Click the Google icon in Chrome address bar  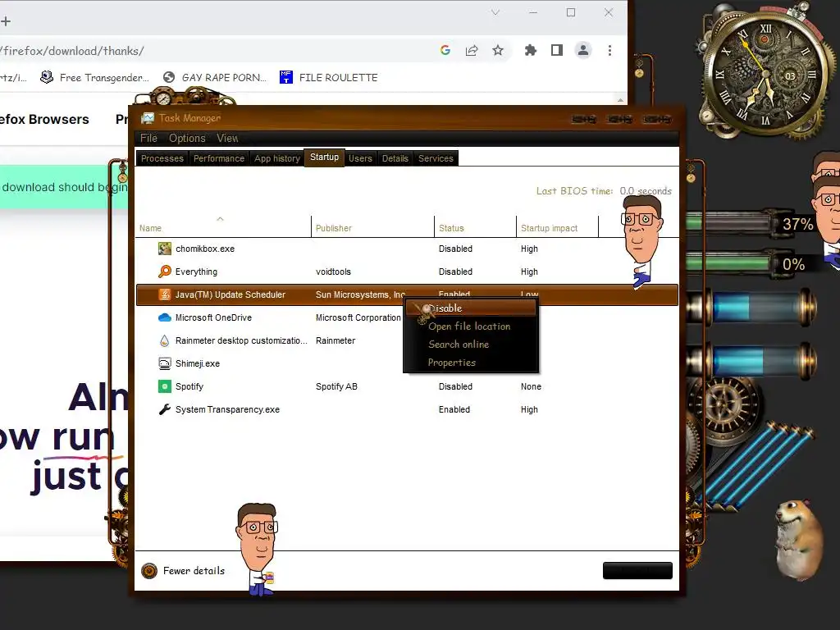coord(445,50)
